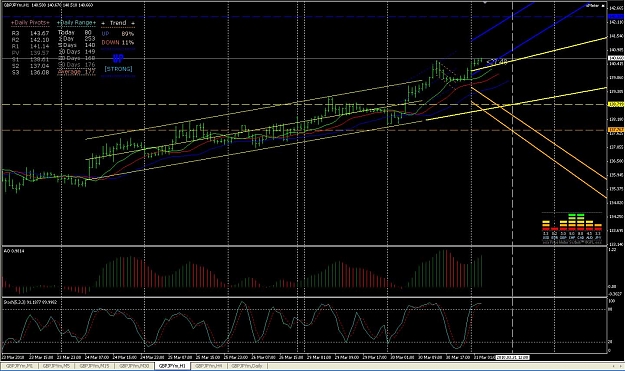
Task: Click the Trend header label
Action: [x=118, y=23]
